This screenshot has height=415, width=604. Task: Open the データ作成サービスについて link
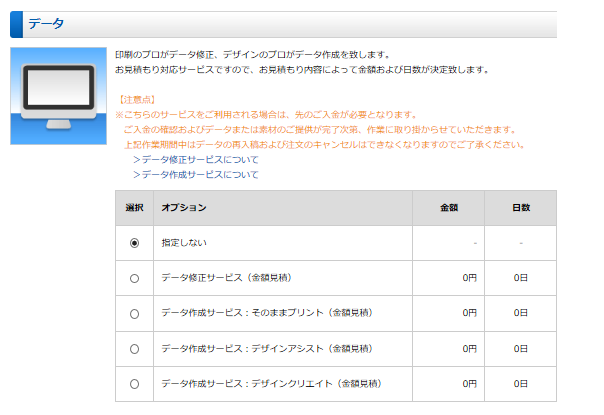[199, 175]
